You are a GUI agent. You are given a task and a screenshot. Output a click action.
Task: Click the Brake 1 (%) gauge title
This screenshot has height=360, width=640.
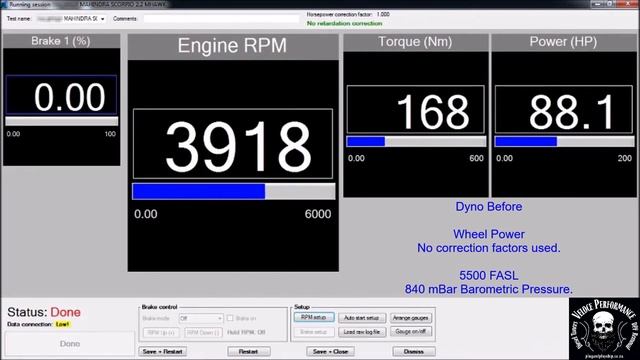pos(61,41)
